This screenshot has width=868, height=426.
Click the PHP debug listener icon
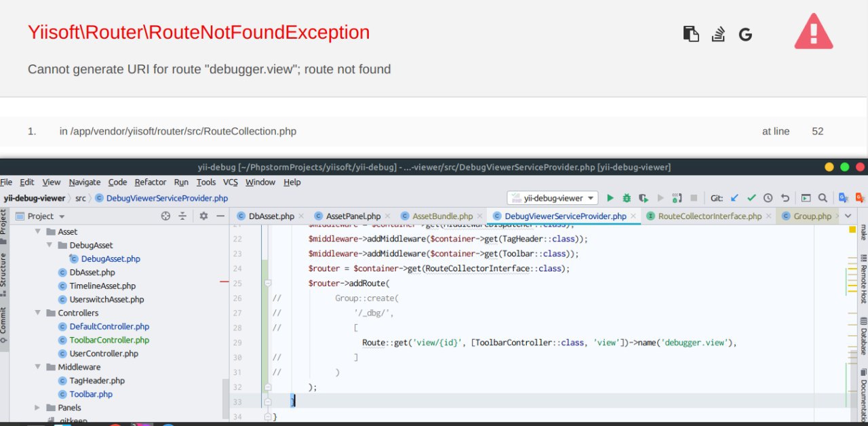pyautogui.click(x=677, y=198)
